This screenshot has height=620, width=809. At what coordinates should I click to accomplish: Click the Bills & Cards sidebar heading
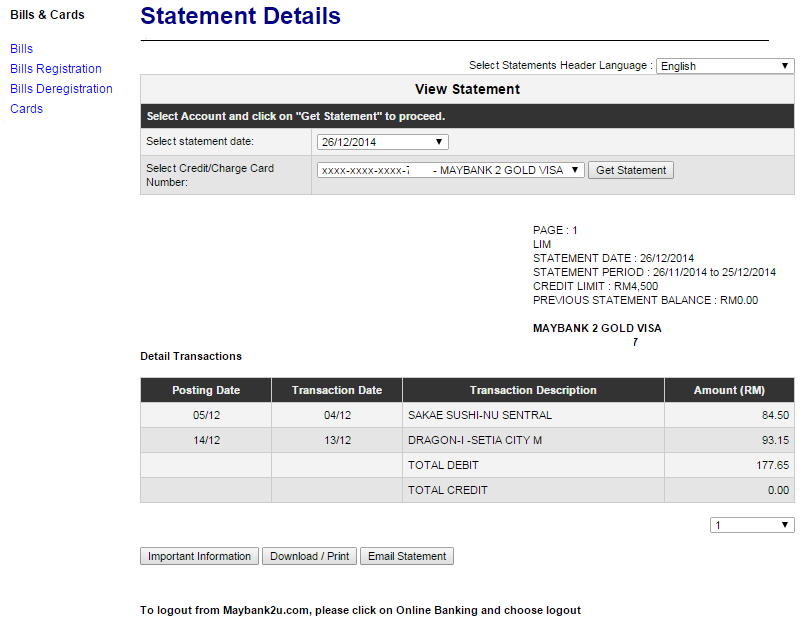point(47,15)
